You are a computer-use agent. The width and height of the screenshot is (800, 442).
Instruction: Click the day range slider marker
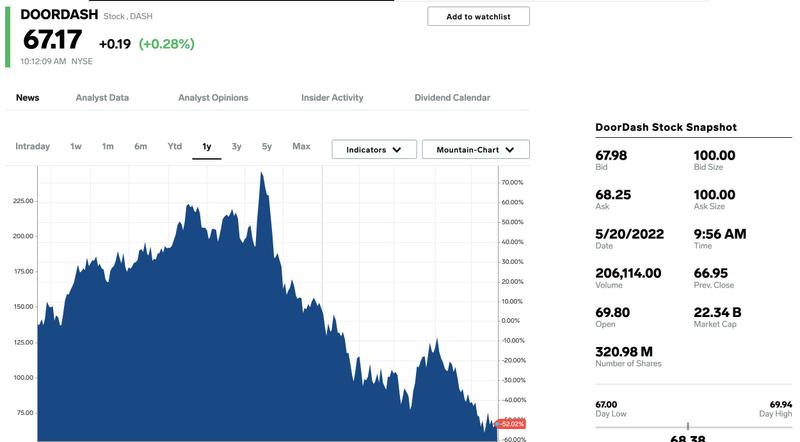pos(688,426)
